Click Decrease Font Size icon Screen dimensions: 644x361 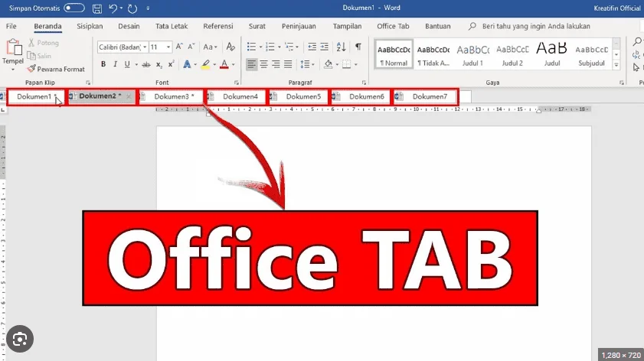click(x=191, y=47)
